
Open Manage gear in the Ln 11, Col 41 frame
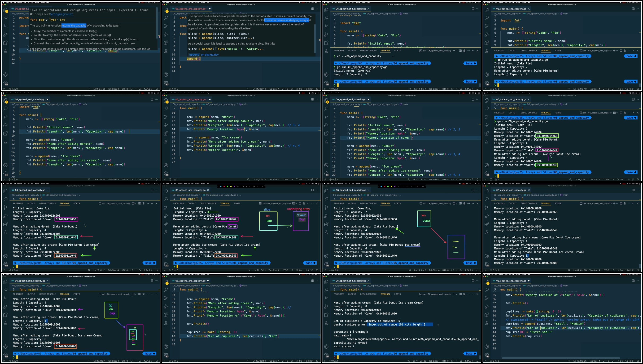pos(326,173)
